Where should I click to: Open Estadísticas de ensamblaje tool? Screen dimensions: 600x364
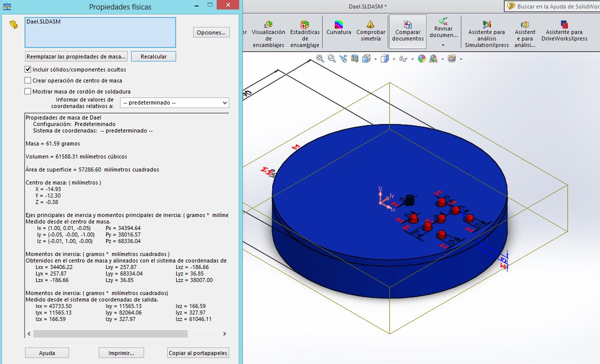305,34
